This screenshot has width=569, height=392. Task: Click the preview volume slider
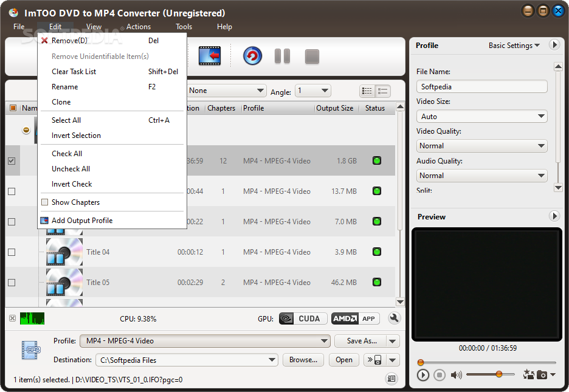pyautogui.click(x=490, y=374)
